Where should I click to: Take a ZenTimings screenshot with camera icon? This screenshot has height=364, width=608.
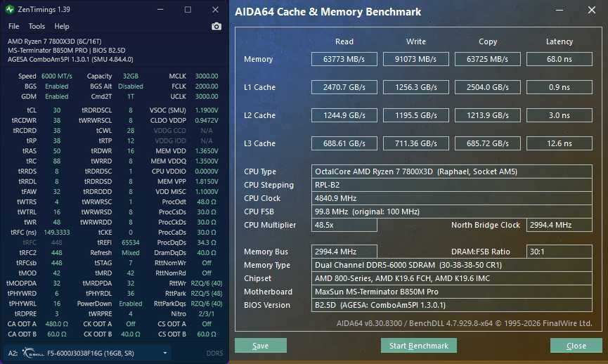[216, 27]
